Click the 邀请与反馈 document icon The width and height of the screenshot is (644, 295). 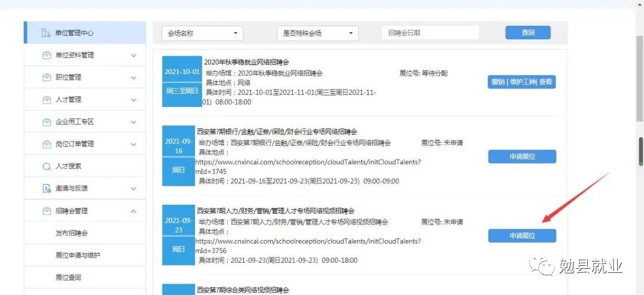click(46, 188)
